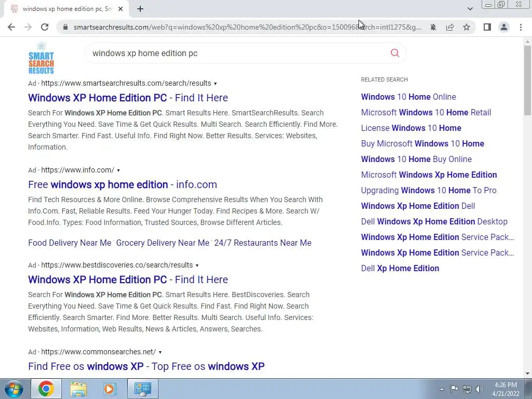Open the smartsearchresults Windows XP Home Edition PC ad

[128, 98]
